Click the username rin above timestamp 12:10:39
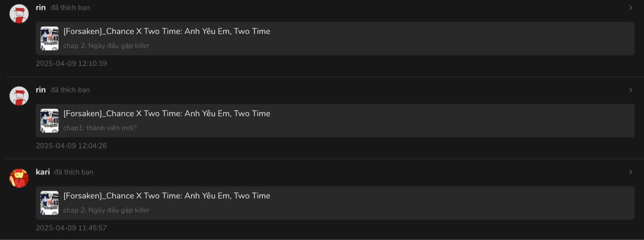 click(40, 8)
